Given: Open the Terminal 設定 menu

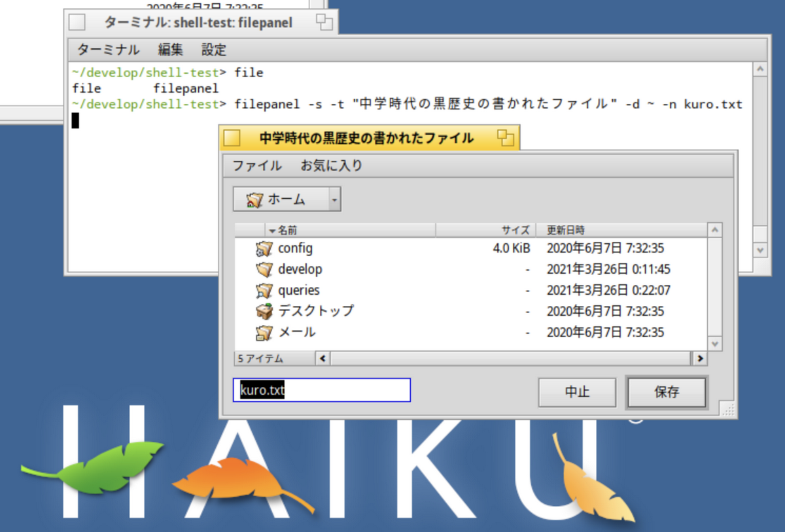Looking at the screenshot, I should pyautogui.click(x=214, y=50).
